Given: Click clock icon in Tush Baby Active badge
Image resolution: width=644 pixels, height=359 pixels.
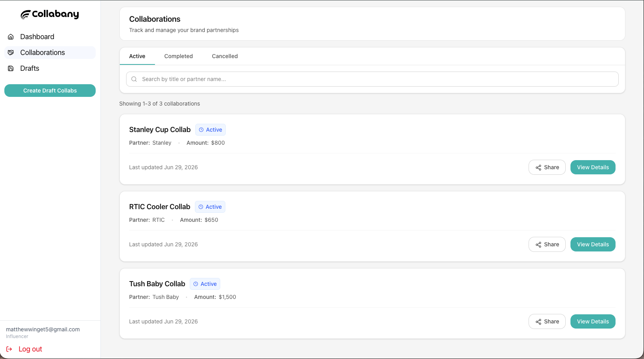Looking at the screenshot, I should [x=196, y=284].
